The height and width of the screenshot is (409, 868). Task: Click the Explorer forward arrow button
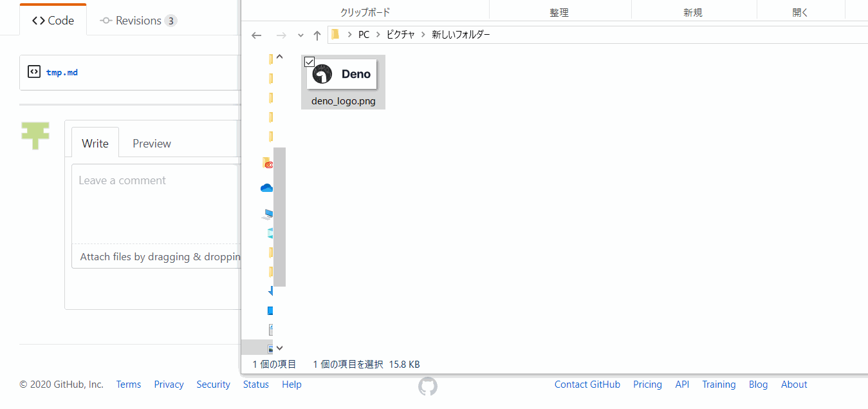(x=281, y=35)
